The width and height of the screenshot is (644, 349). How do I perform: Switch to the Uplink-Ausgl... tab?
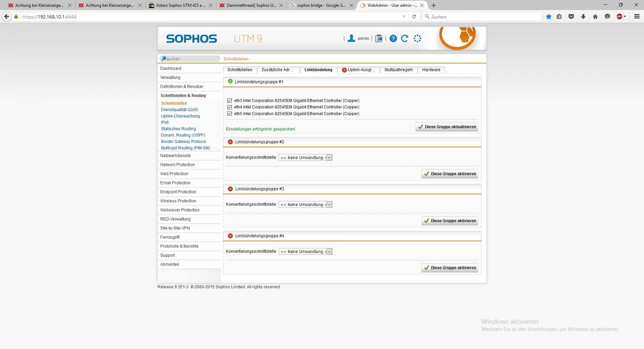358,70
